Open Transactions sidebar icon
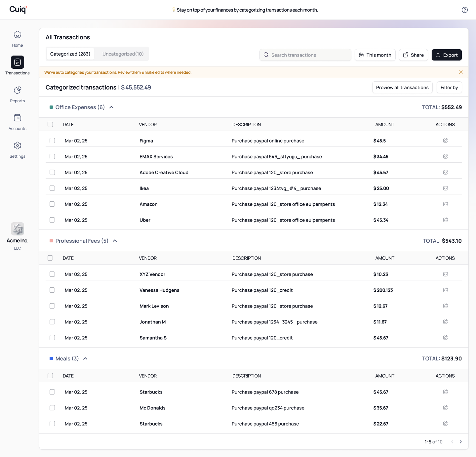Screen dimensions: 476x457 (x=18, y=62)
